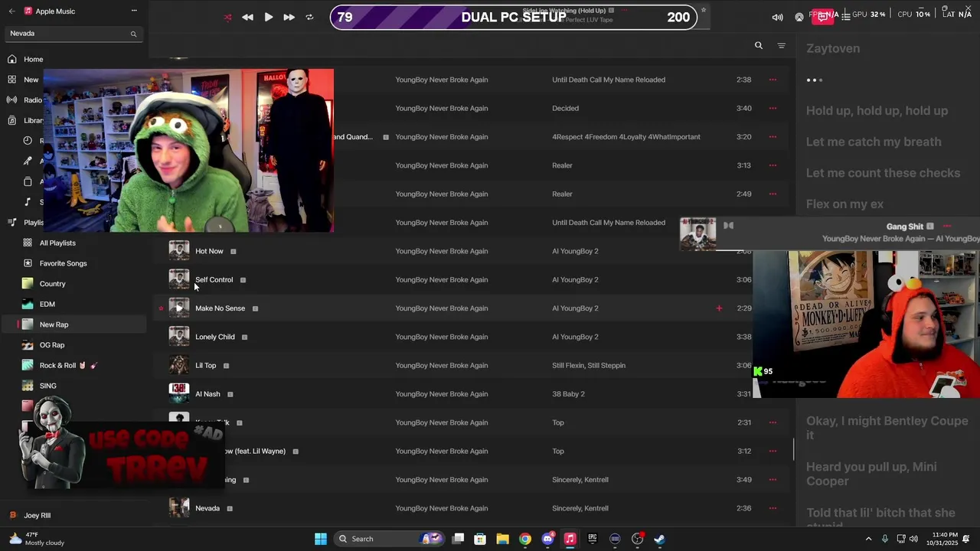Select the Country playlist
Viewport: 980px width, 551px height.
coord(52,284)
